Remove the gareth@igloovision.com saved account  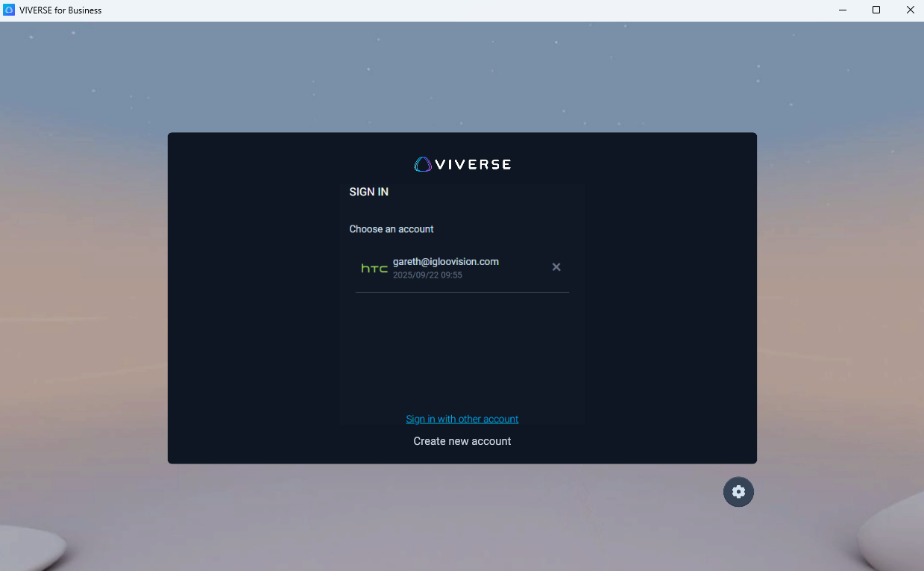click(x=556, y=267)
